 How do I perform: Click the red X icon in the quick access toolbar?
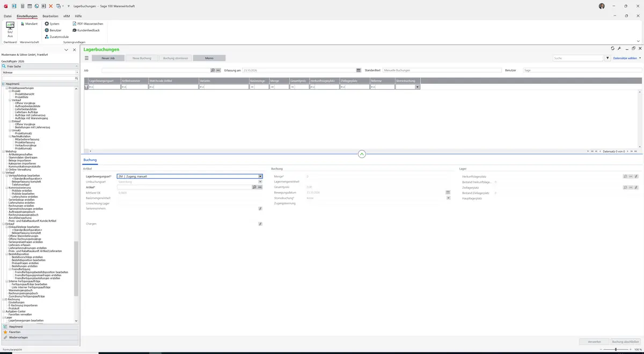pyautogui.click(x=51, y=6)
